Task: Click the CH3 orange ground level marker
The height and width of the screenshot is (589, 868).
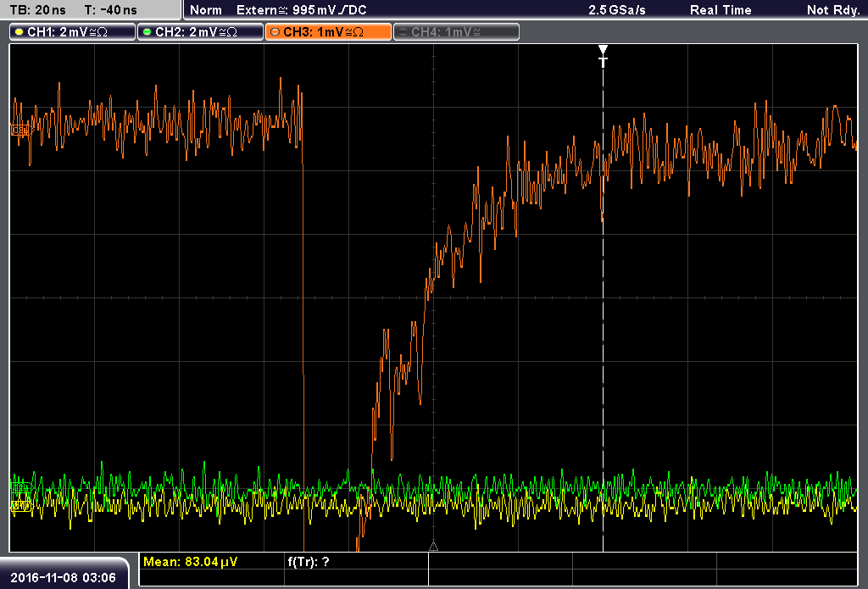Action: click(x=21, y=131)
